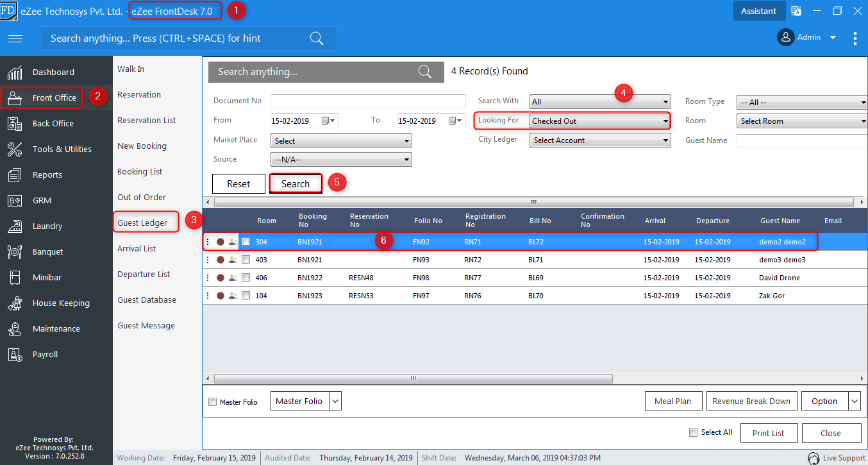Viewport: 868px width, 465px height.
Task: Tick the checkbox for room 304
Action: (246, 242)
